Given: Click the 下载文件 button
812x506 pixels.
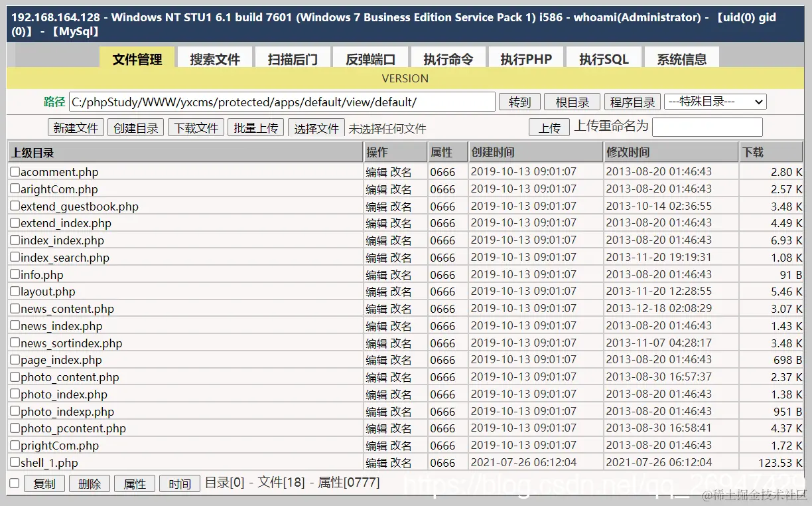Looking at the screenshot, I should pyautogui.click(x=196, y=127).
